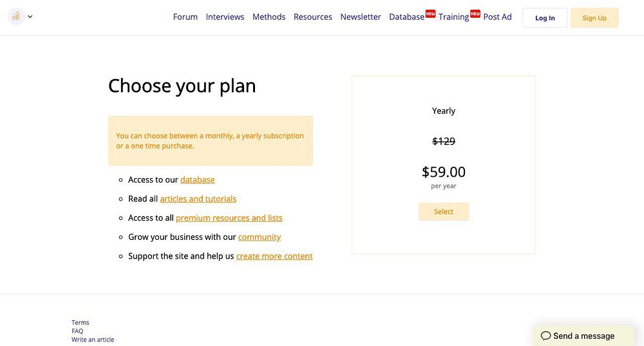
Task: Open the Terms footer link
Action: click(x=80, y=323)
